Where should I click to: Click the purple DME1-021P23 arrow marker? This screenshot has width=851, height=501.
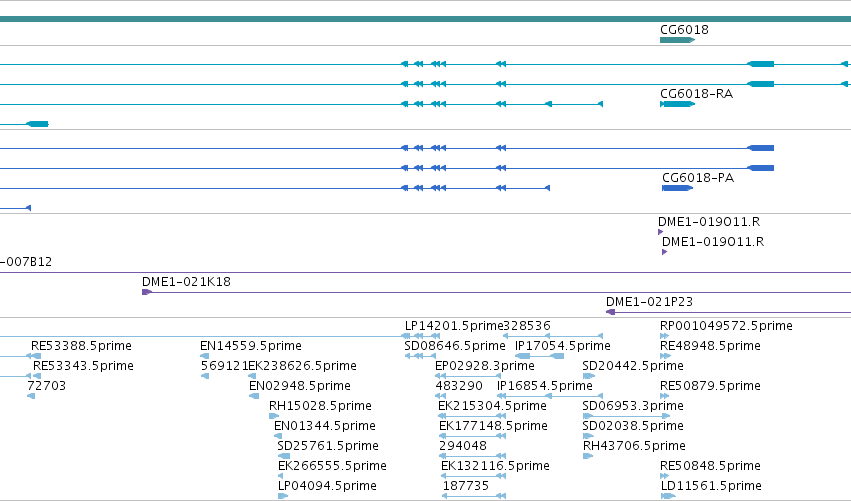click(x=610, y=312)
